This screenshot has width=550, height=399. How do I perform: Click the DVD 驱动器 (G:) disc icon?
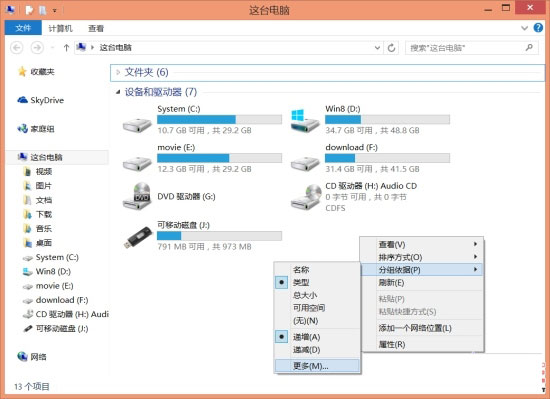(x=137, y=196)
